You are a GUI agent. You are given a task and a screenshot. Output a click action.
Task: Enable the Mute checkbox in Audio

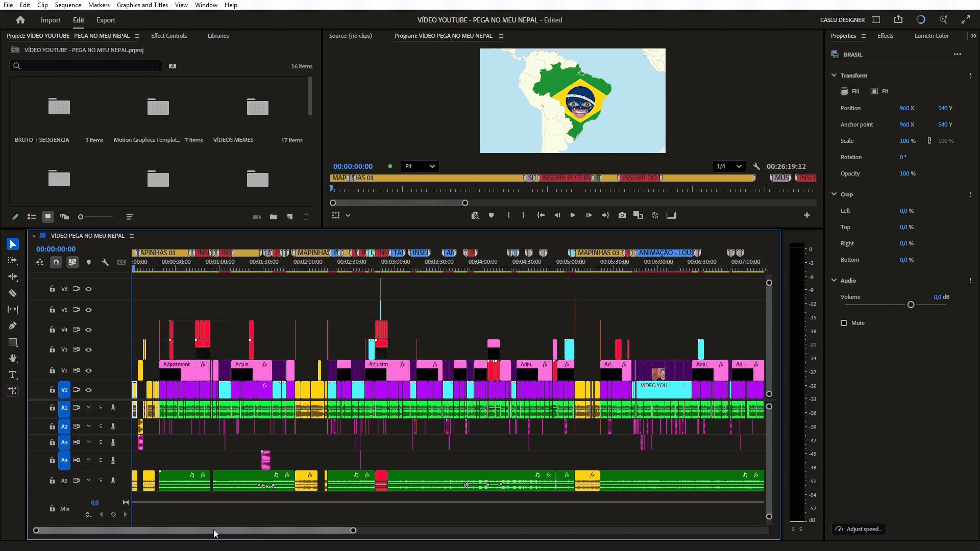[844, 323]
